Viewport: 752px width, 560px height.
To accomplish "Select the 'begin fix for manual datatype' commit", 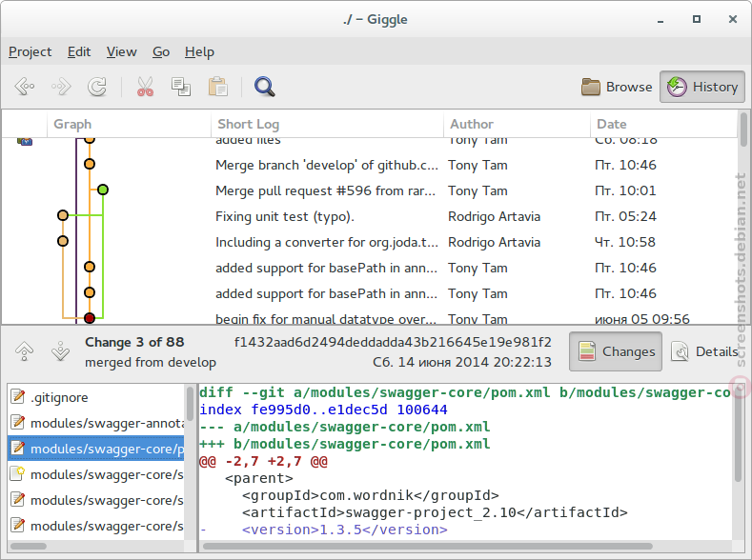I will pos(369,318).
